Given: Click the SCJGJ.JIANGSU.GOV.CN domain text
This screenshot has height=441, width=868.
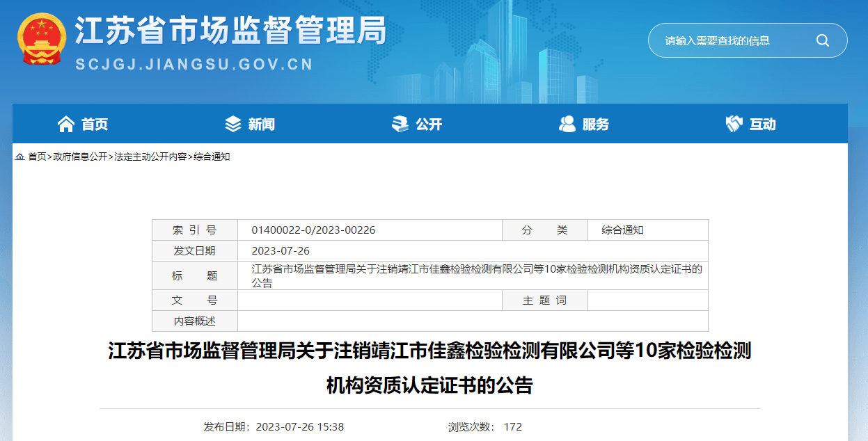Looking at the screenshot, I should (x=194, y=65).
